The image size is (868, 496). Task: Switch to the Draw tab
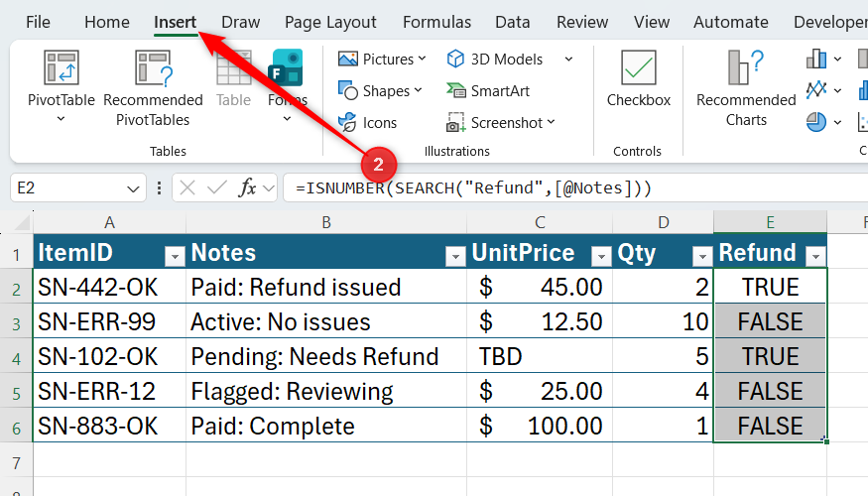coord(240,22)
